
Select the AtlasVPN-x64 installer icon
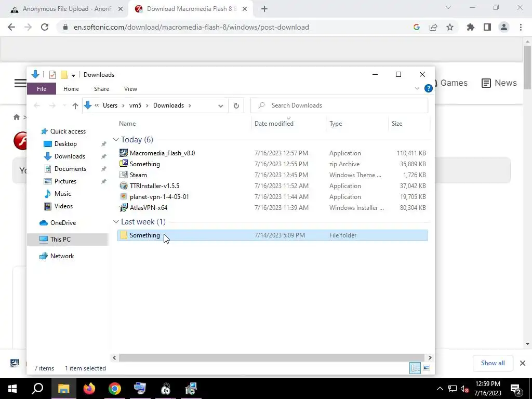[124, 207]
